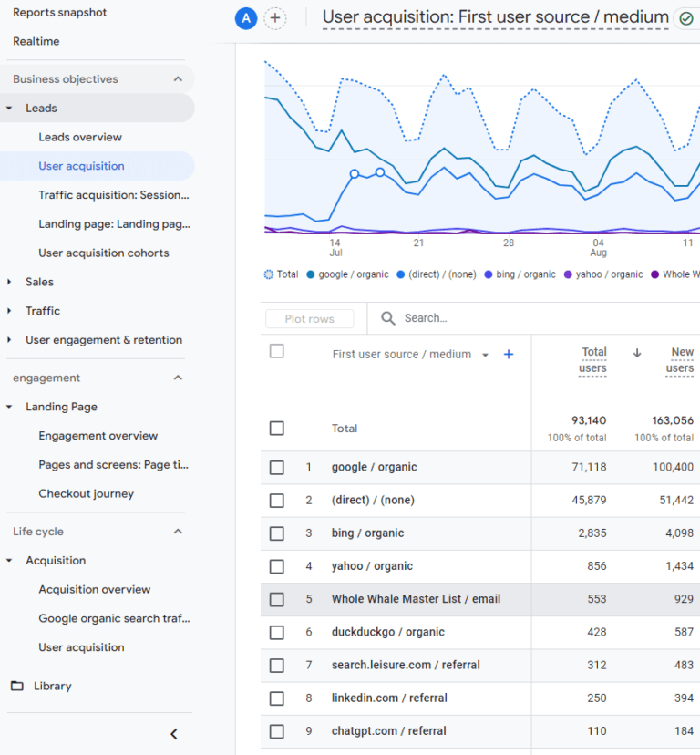This screenshot has height=755, width=700.
Task: Click the checkmark badge beside the report title
Action: tap(686, 18)
